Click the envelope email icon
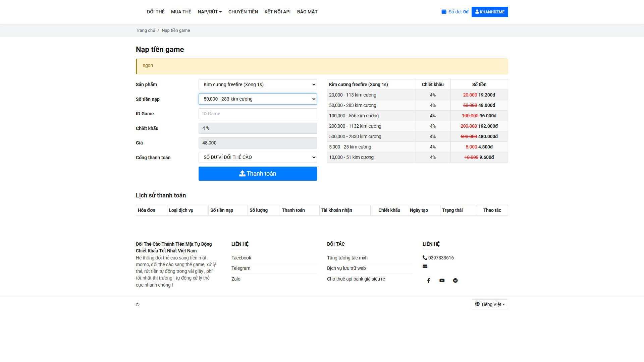Image resolution: width=644 pixels, height=362 pixels. (425, 266)
